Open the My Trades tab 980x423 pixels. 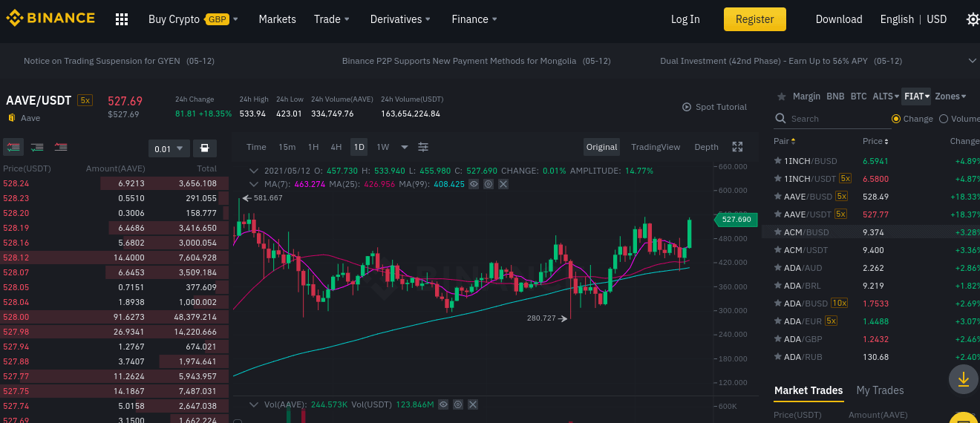click(x=880, y=390)
